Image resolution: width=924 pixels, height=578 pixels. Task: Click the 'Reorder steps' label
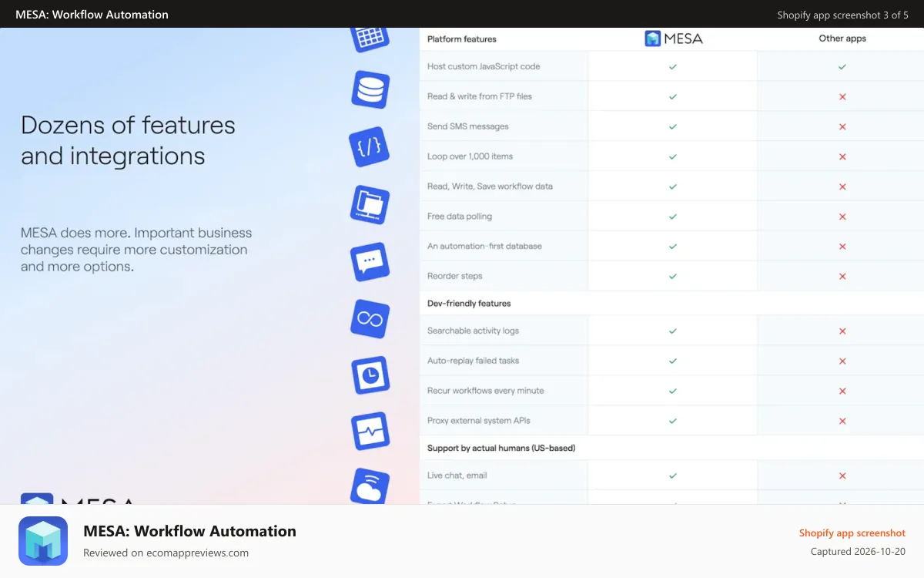[455, 276]
